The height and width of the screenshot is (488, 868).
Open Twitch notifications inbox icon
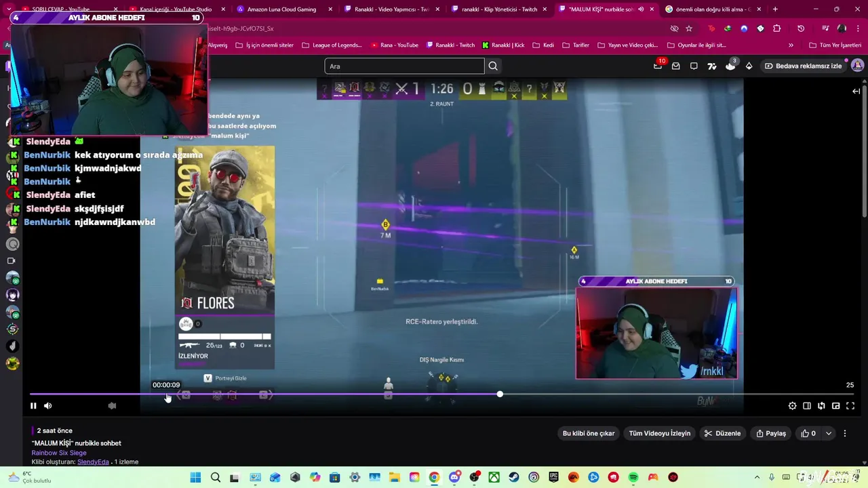(676, 66)
